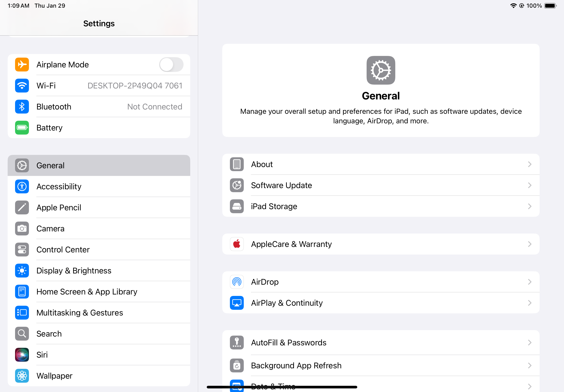This screenshot has height=392, width=564.
Task: Go to iPad Storage
Action: pyautogui.click(x=381, y=206)
